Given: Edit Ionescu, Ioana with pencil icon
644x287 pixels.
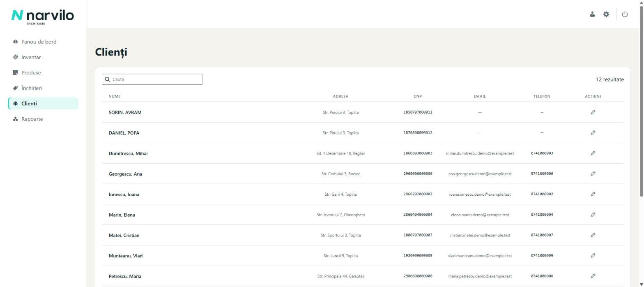Looking at the screenshot, I should pyautogui.click(x=593, y=194).
